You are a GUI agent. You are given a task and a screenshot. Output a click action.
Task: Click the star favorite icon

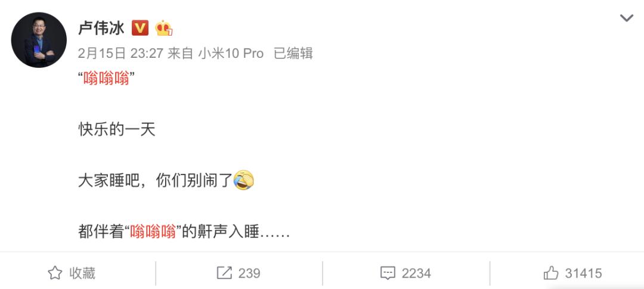pos(55,273)
